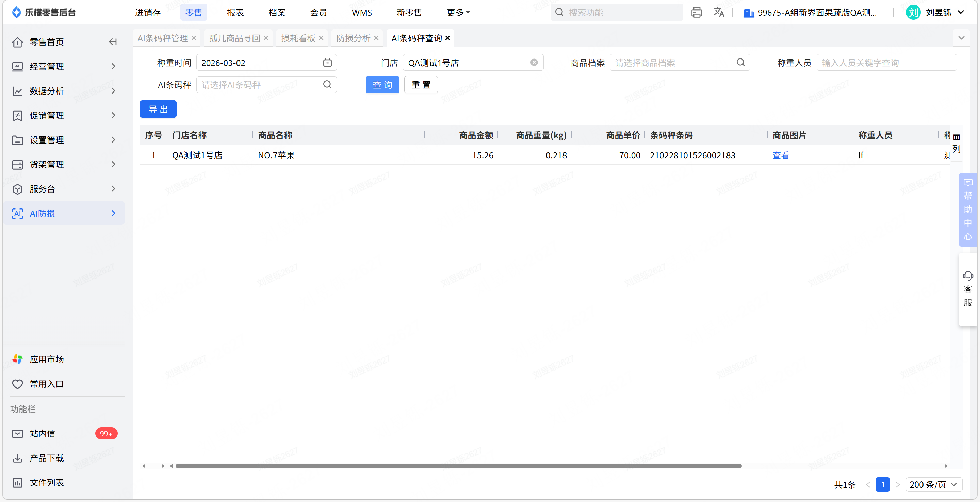The image size is (980, 502).
Task: Click the printer icon in top bar
Action: point(696,13)
